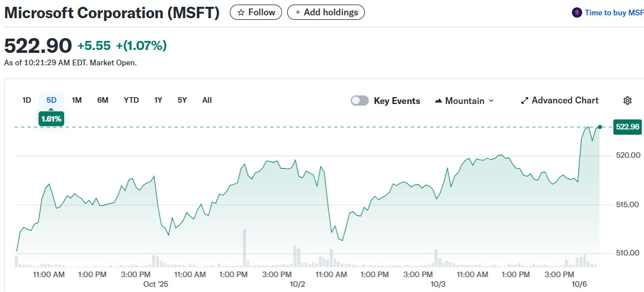Select the 5Y time range
Viewport: 644px width, 292px height.
coord(182,100)
